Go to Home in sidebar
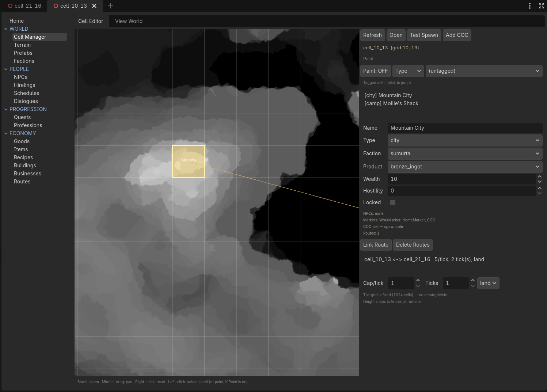547x392 pixels. (x=16, y=21)
